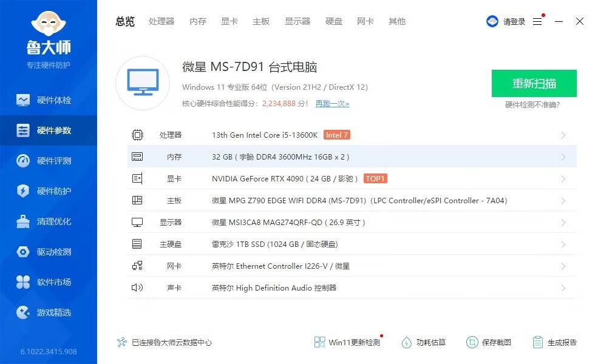Viewport: 595px width, 364px height.
Task: Open 驱动检测 driver detection
Action: 49,252
